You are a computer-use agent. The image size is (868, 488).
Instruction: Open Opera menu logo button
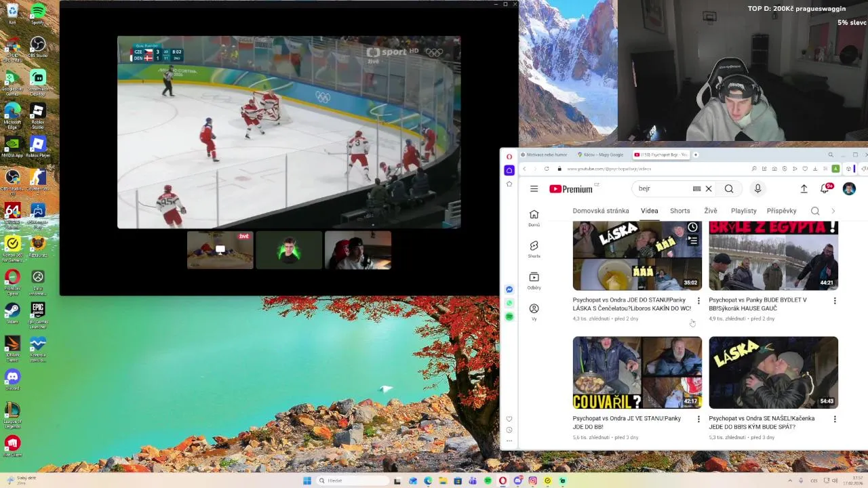click(509, 157)
